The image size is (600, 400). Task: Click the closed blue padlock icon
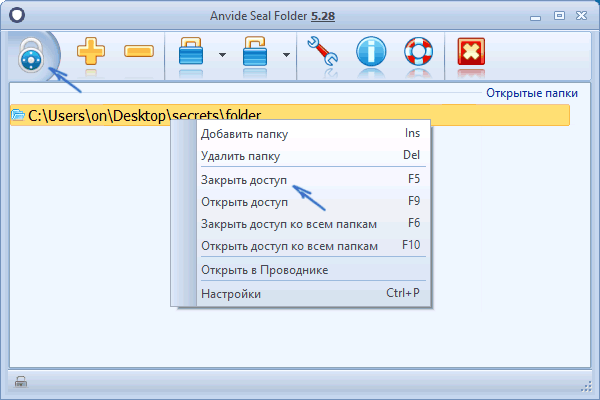pyautogui.click(x=191, y=51)
